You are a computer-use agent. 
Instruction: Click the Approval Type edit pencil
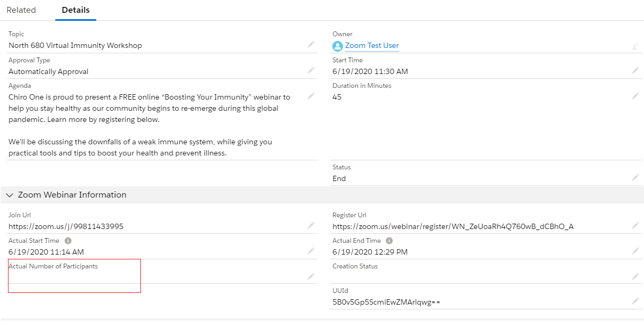[311, 70]
